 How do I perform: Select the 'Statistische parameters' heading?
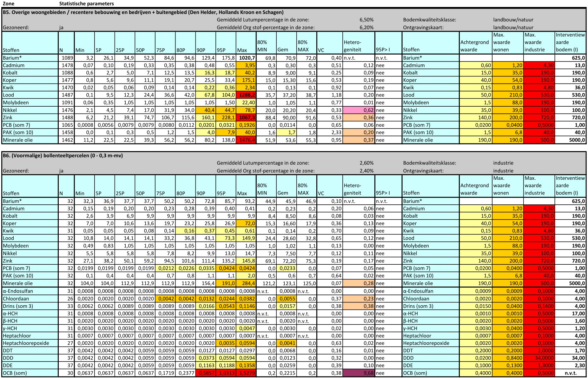coord(86,3)
